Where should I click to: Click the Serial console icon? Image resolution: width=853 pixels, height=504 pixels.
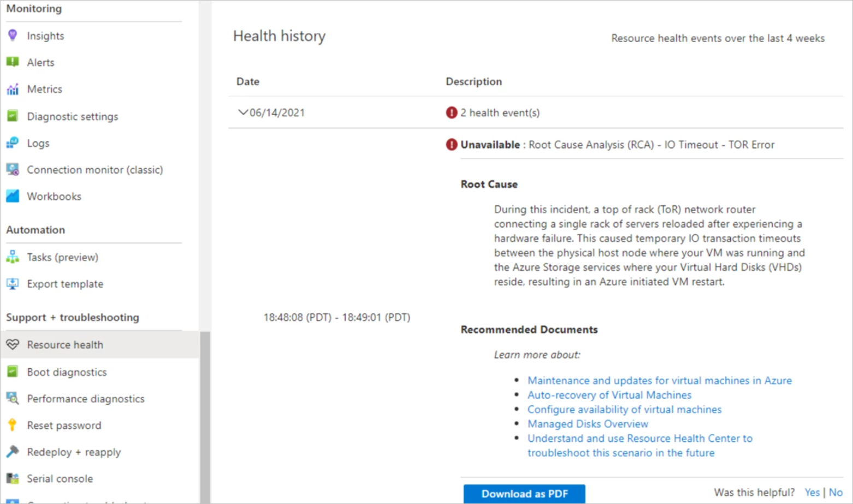click(13, 478)
